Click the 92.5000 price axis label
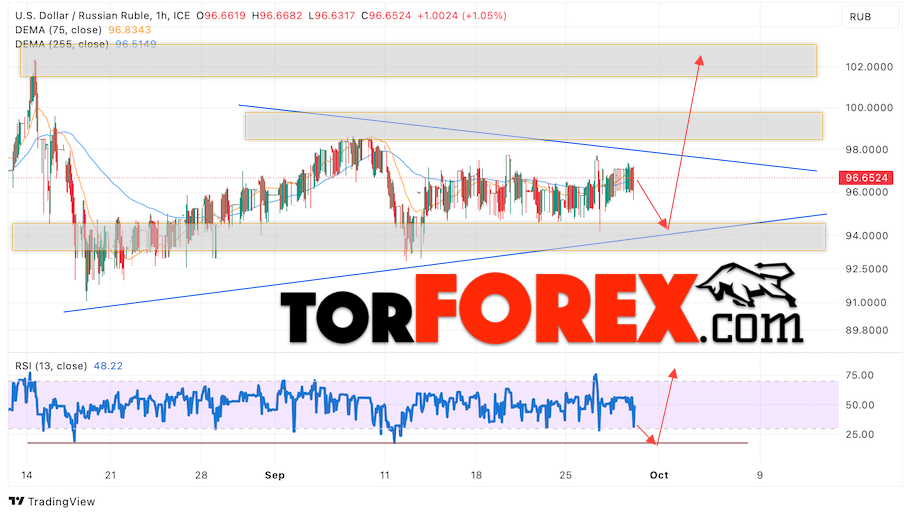This screenshot has height=516, width=911. 866,268
